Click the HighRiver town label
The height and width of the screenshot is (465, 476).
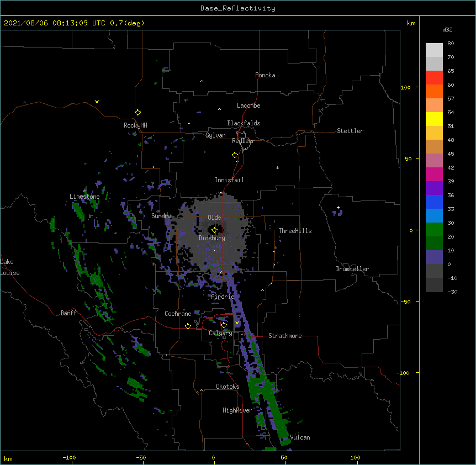click(237, 410)
